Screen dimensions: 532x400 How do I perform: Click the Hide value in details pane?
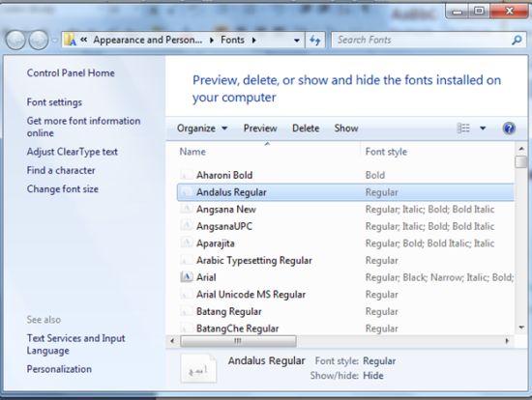point(373,376)
